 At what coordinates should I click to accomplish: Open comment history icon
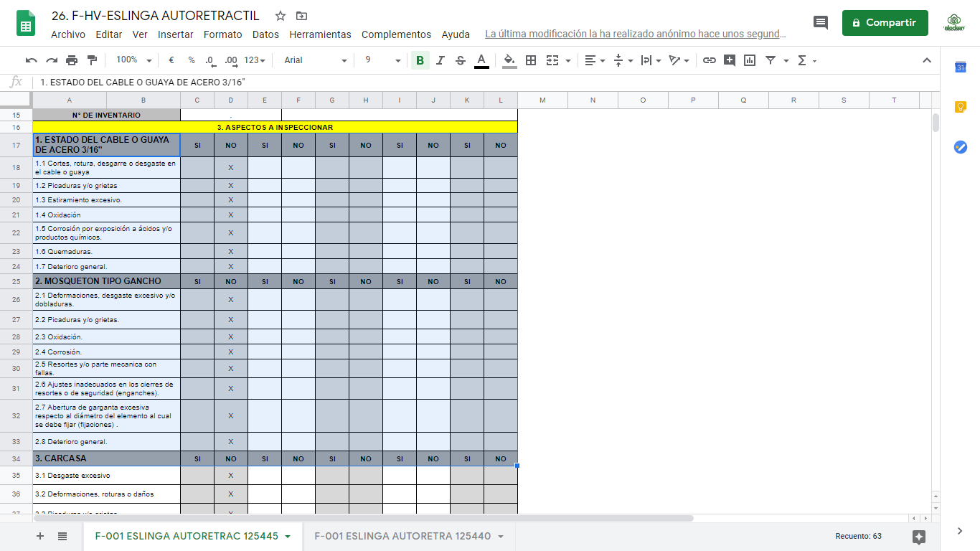pyautogui.click(x=821, y=23)
